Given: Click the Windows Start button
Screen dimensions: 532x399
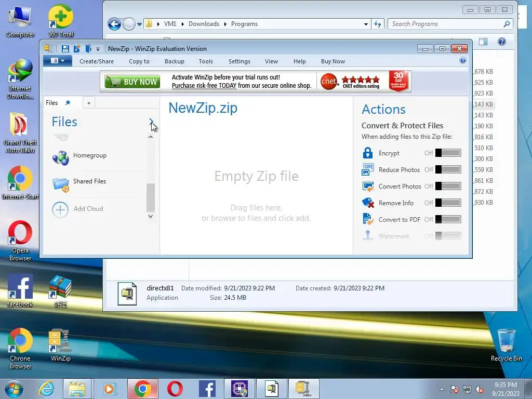Looking at the screenshot, I should tap(14, 389).
